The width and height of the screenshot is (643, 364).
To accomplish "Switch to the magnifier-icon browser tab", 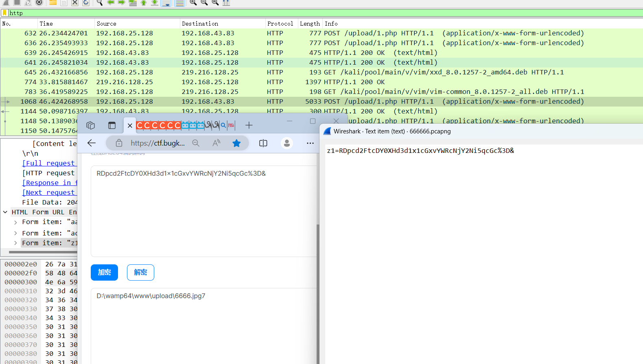I will coord(223,125).
